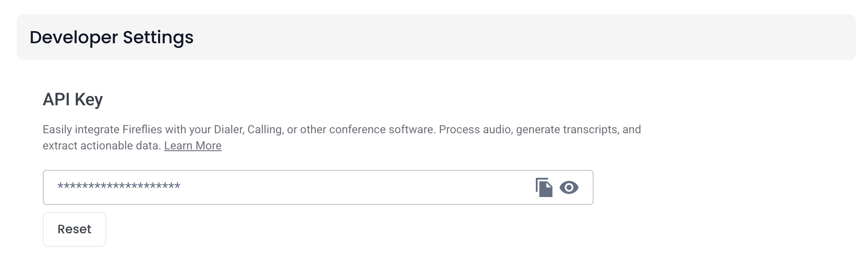Image resolution: width=868 pixels, height=263 pixels.
Task: Show the API key characters
Action: point(569,187)
